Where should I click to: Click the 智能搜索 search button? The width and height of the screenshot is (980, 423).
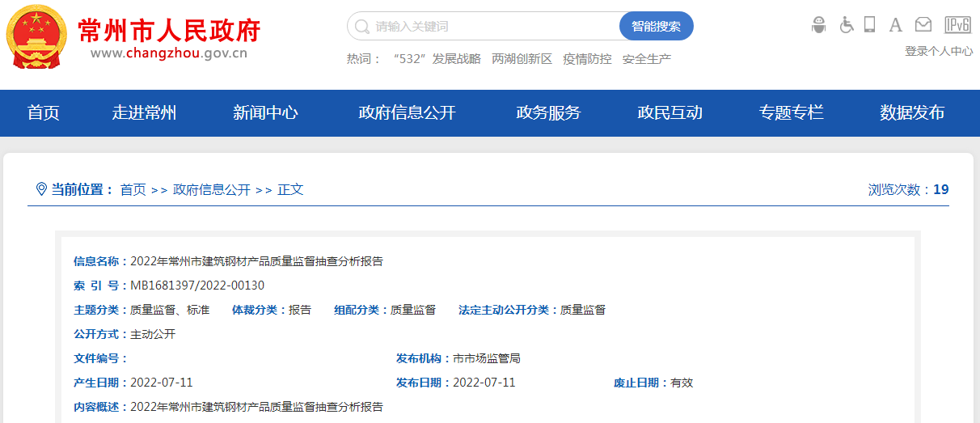(x=657, y=26)
